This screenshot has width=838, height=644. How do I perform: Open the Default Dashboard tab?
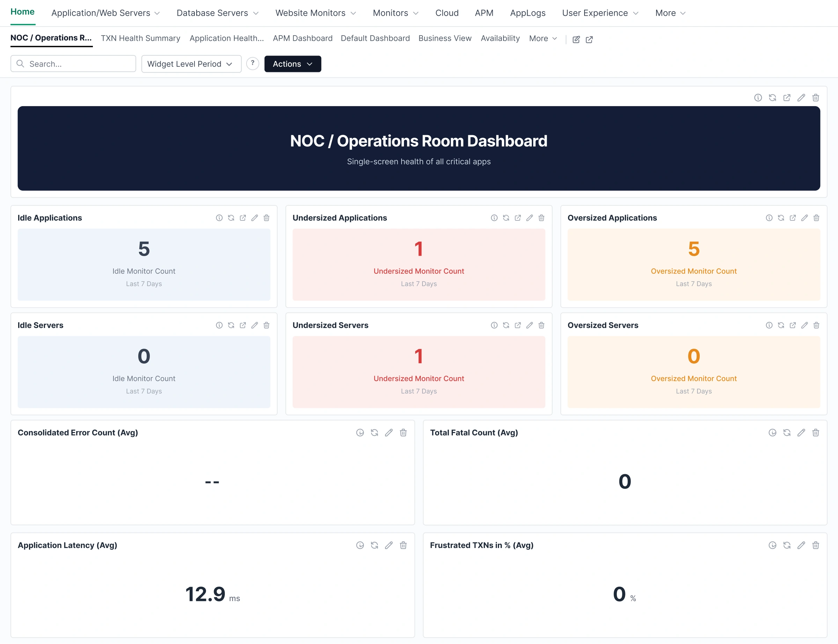pyautogui.click(x=375, y=38)
